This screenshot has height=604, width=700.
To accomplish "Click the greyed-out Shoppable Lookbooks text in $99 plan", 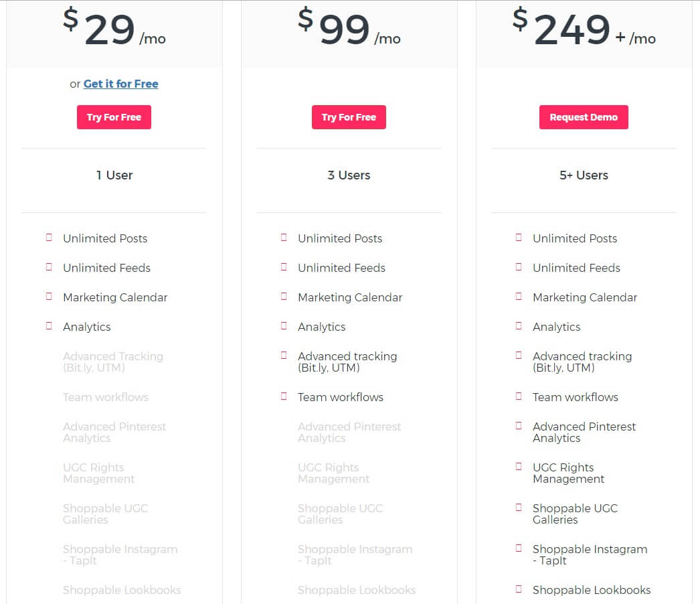I will point(357,590).
